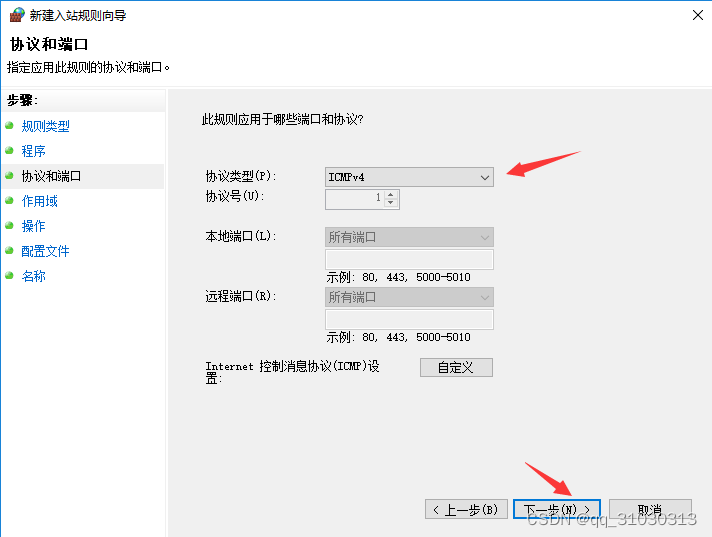The height and width of the screenshot is (537, 712).
Task: Click the 此规则应用于哪些端口和协议 question text
Action: tap(282, 119)
